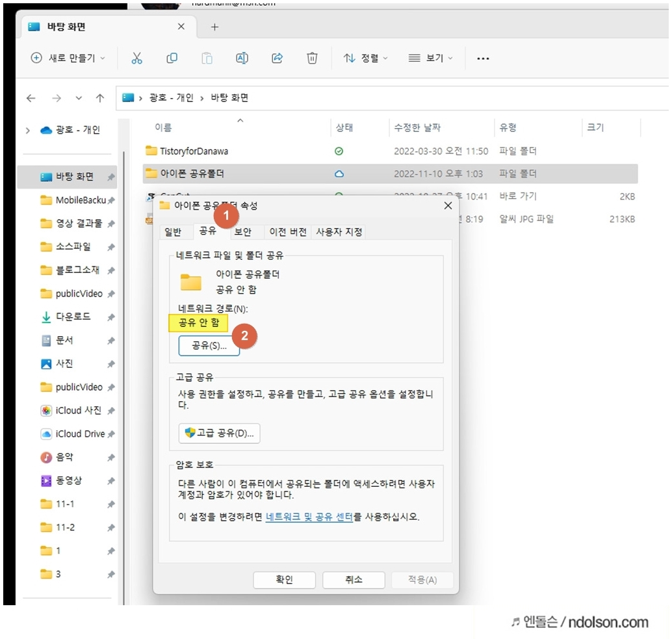The width and height of the screenshot is (672, 639).
Task: Select the 아이폰 공유폴더 row
Action: [x=390, y=174]
